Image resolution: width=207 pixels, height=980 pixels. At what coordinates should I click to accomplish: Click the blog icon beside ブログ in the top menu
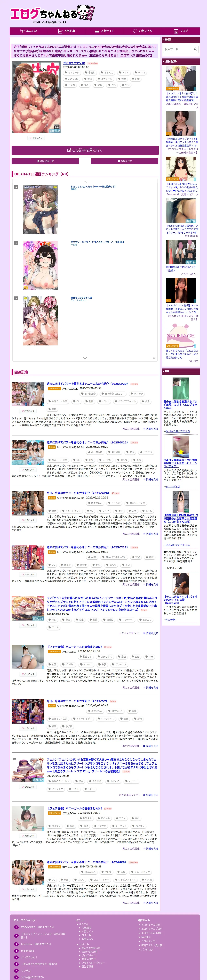click(176, 31)
